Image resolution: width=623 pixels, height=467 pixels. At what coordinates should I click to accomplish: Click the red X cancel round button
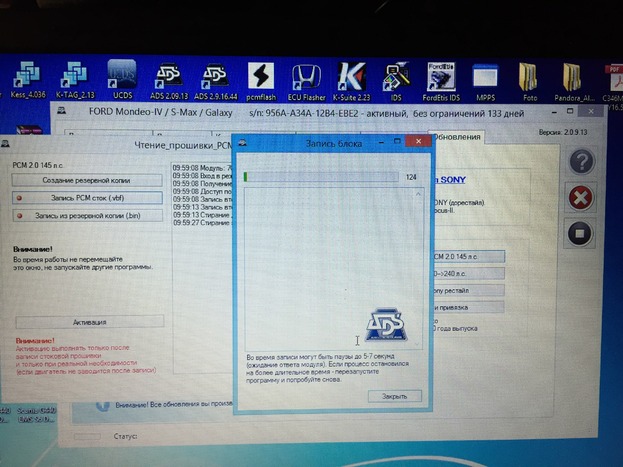[x=580, y=198]
